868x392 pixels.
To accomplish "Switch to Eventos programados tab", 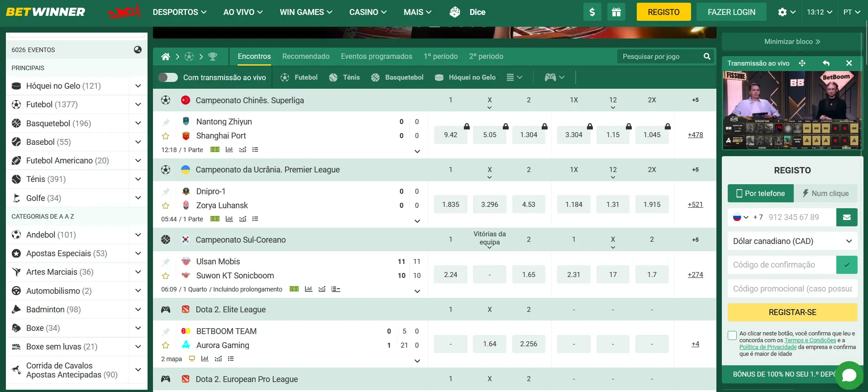I will coord(377,57).
